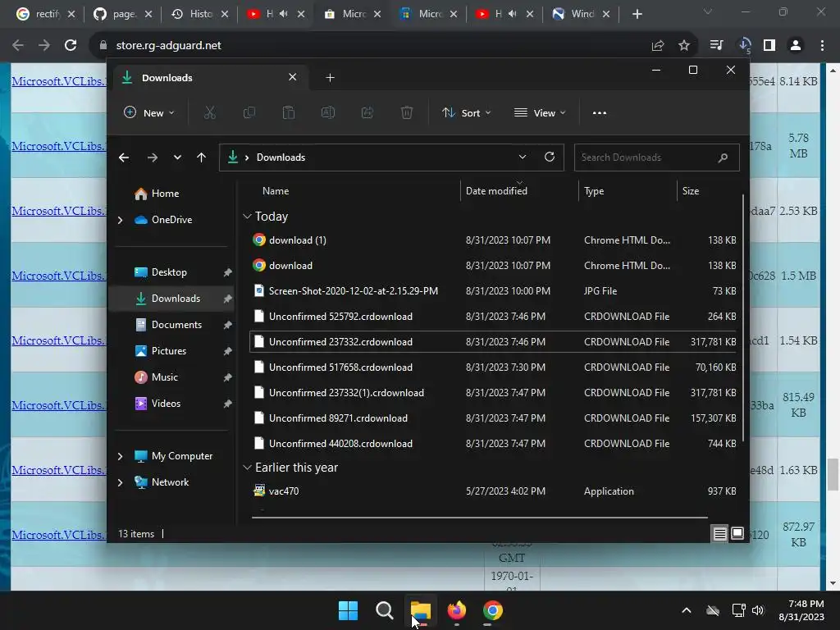Expand OneDrive in navigation pane

pos(120,220)
